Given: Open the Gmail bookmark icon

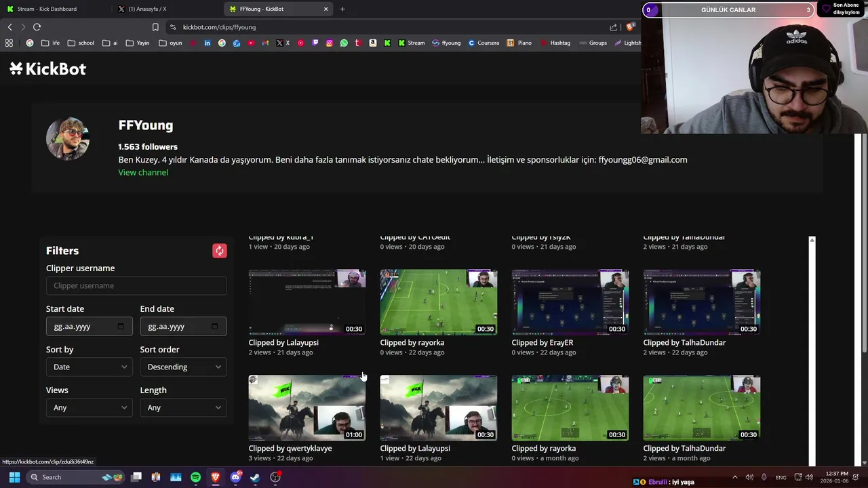Looking at the screenshot, I should click(265, 43).
